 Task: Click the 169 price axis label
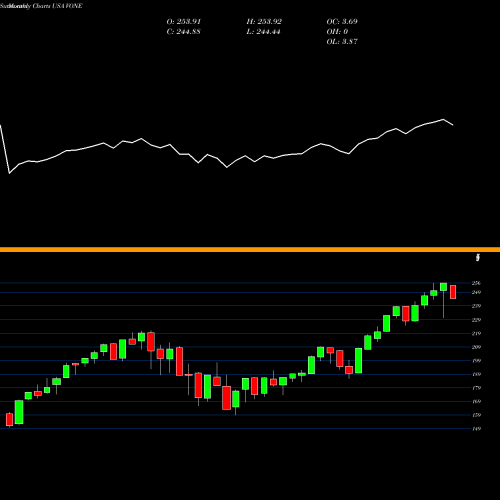(x=476, y=402)
